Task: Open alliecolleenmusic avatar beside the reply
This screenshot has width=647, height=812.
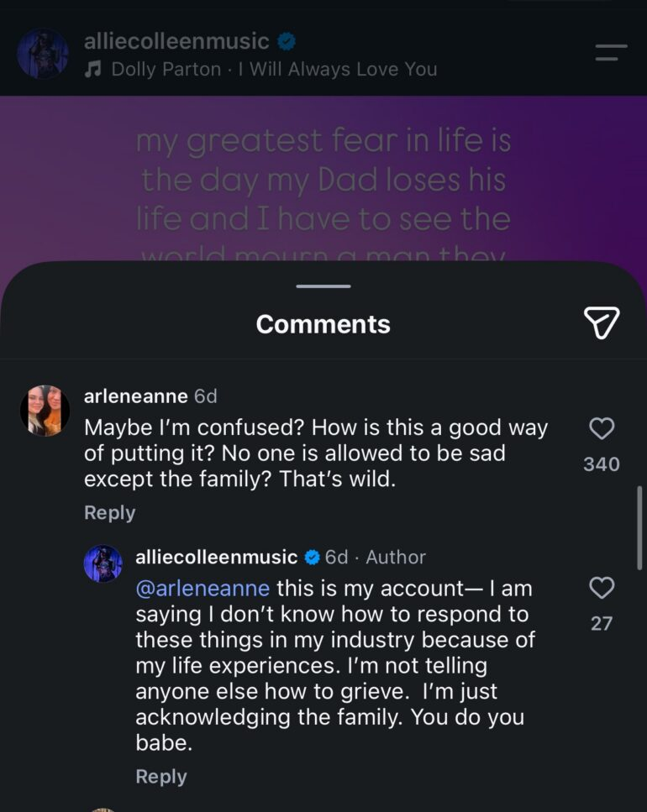Action: pyautogui.click(x=103, y=563)
